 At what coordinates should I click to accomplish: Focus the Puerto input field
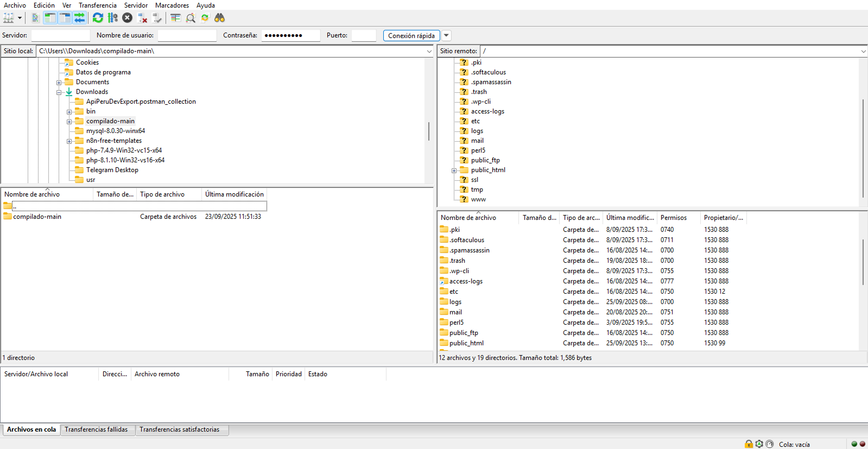(364, 35)
